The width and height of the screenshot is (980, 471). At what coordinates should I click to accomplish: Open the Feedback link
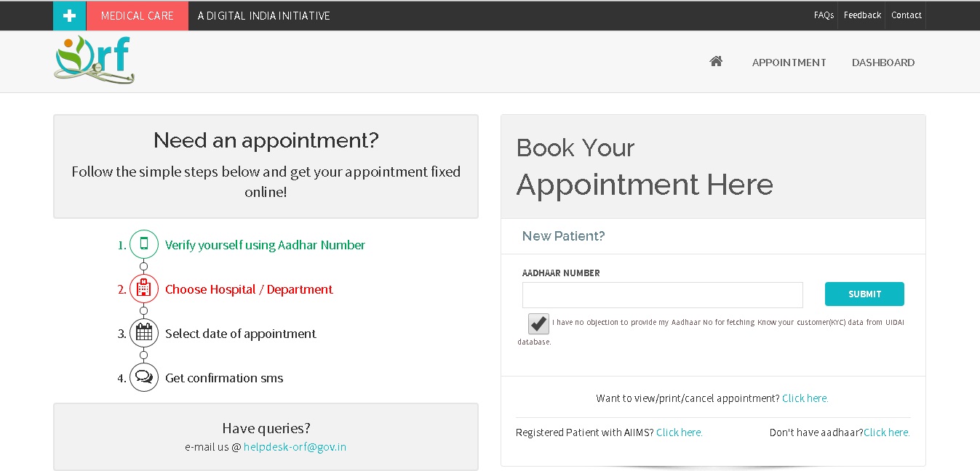862,15
